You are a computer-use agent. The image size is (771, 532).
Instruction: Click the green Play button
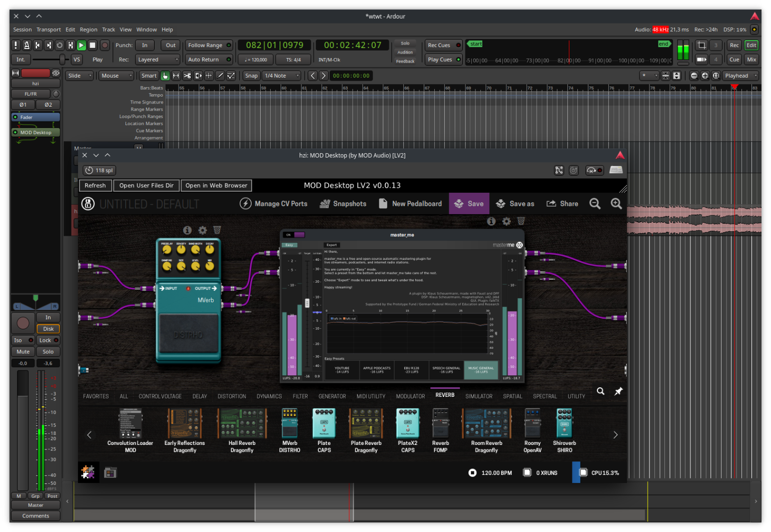(x=82, y=45)
